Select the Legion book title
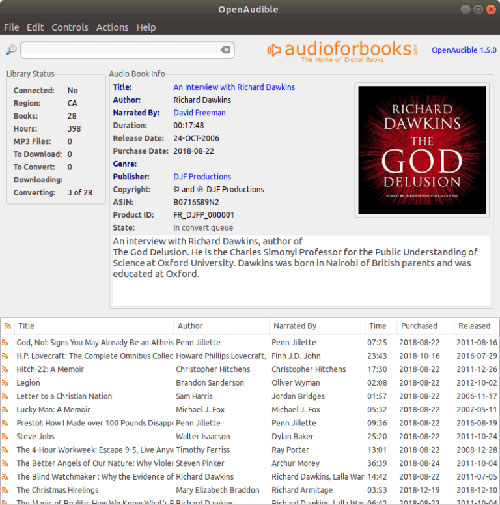500x505 pixels. click(x=28, y=383)
